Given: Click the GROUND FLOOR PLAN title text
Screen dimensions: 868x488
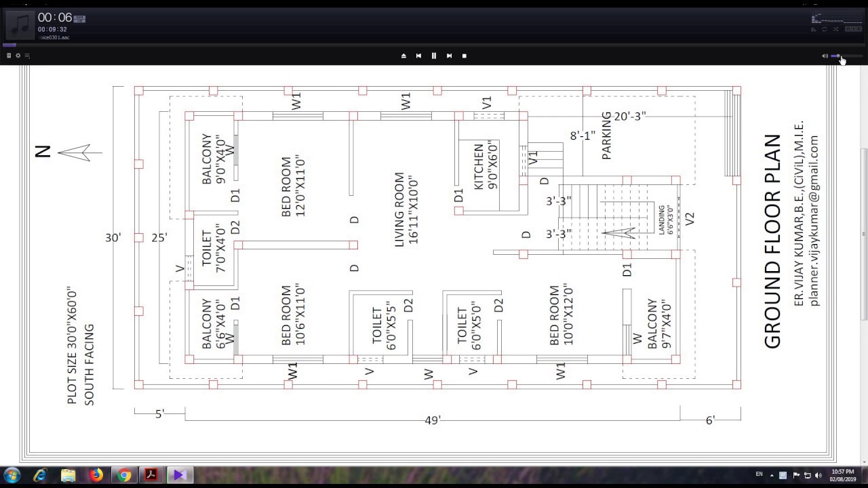Looking at the screenshot, I should [x=773, y=241].
